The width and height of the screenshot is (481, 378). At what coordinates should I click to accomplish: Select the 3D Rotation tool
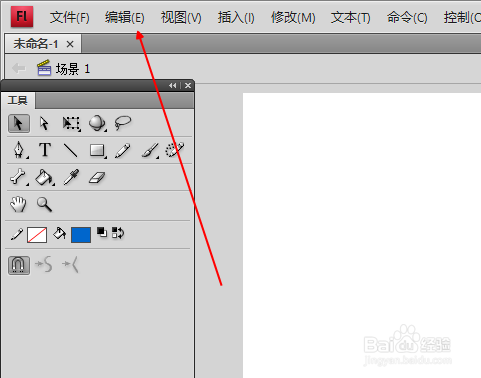coord(97,124)
